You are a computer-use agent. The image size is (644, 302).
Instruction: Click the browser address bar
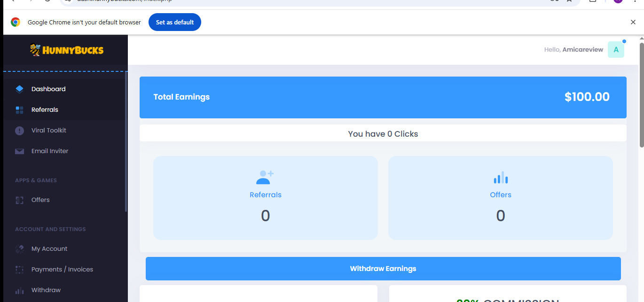[320, 1]
